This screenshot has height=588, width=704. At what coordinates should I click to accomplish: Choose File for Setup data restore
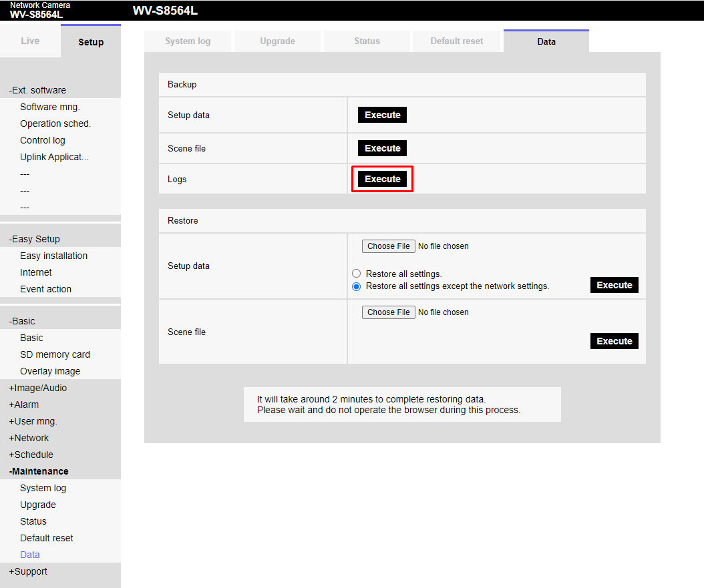[389, 246]
